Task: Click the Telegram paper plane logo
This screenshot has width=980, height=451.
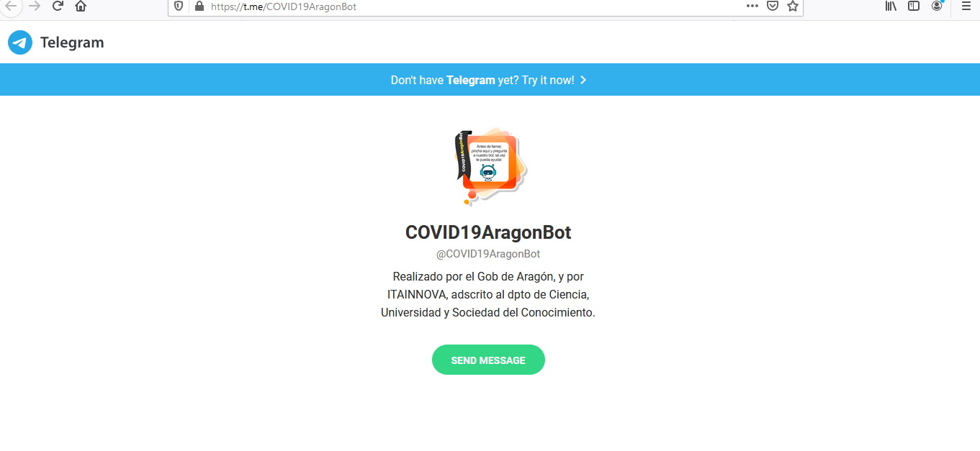Action: click(x=20, y=42)
